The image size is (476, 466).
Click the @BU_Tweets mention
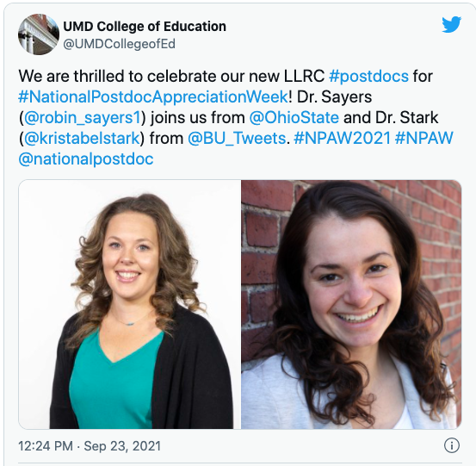(x=237, y=138)
